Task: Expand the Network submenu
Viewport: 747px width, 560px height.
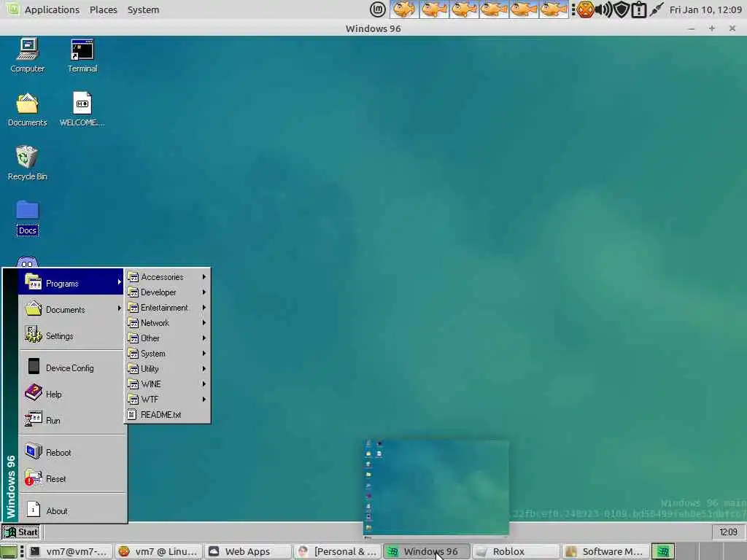Action: pyautogui.click(x=167, y=323)
